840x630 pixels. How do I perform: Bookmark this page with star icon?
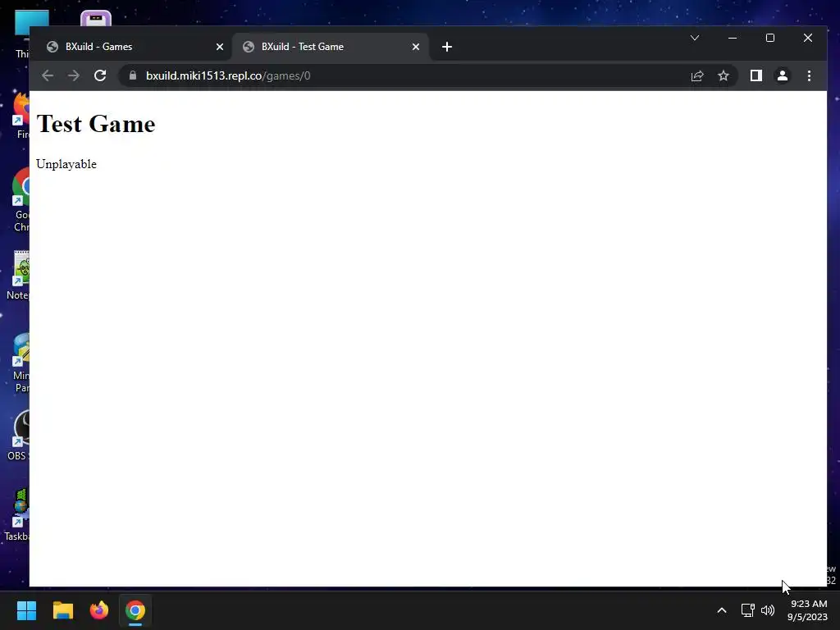tap(724, 75)
